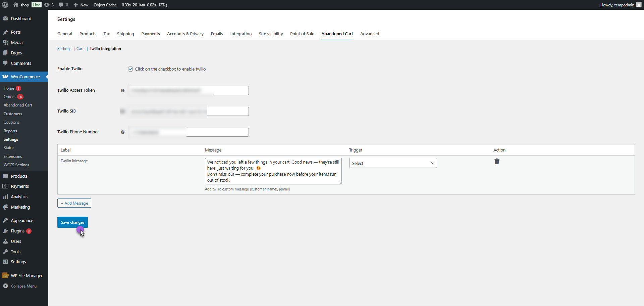Click the Twilio Phone Number field

(x=189, y=132)
